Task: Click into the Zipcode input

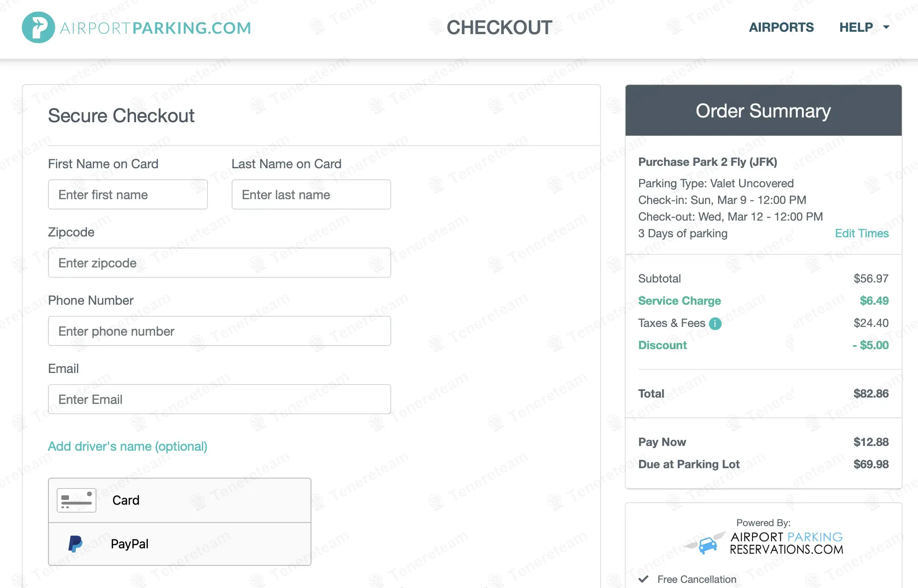Action: [x=219, y=263]
